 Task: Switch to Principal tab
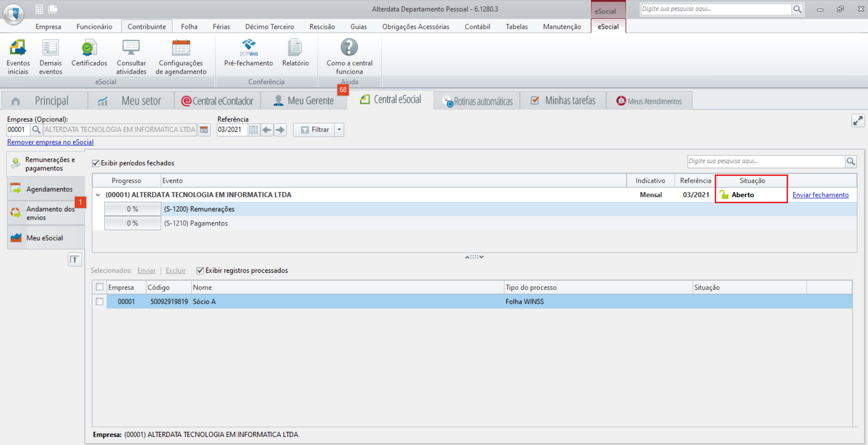(x=45, y=101)
